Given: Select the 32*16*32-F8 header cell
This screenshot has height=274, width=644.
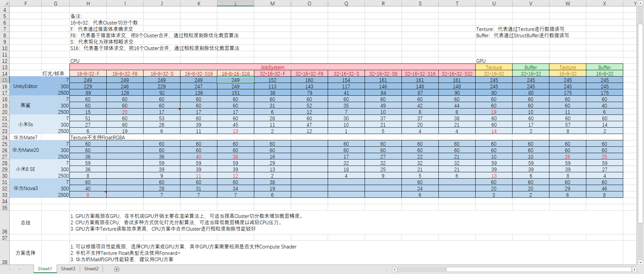Looking at the screenshot, I should click(x=309, y=74).
